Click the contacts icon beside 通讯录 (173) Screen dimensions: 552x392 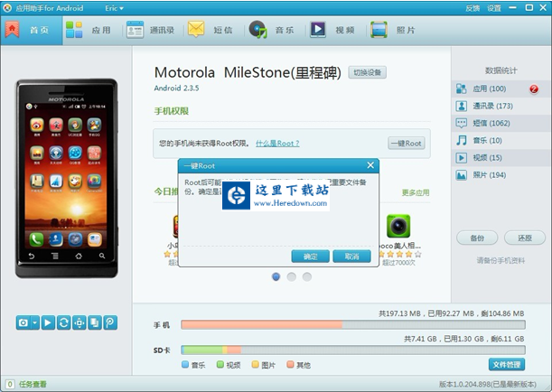[461, 106]
